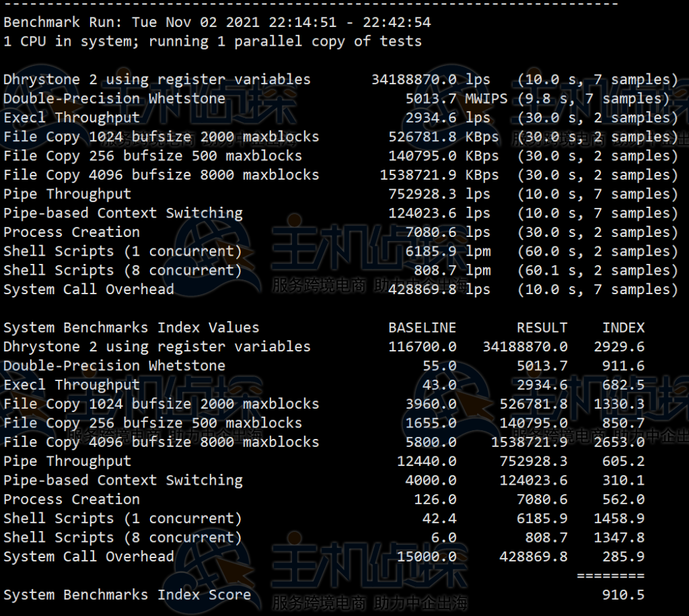Select Shell Scripts (1 concurrent) index 1458.9
The height and width of the screenshot is (616, 689).
(619, 518)
